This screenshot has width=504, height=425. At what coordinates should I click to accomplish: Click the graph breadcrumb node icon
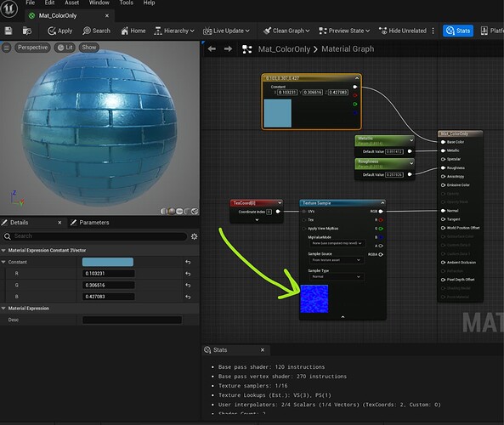click(246, 49)
